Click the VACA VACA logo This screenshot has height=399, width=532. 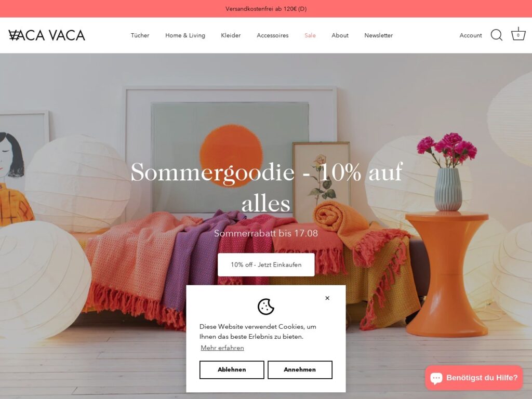click(x=47, y=35)
